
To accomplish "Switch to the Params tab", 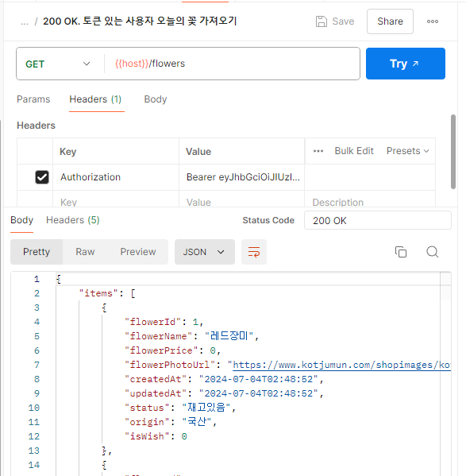I will point(33,99).
